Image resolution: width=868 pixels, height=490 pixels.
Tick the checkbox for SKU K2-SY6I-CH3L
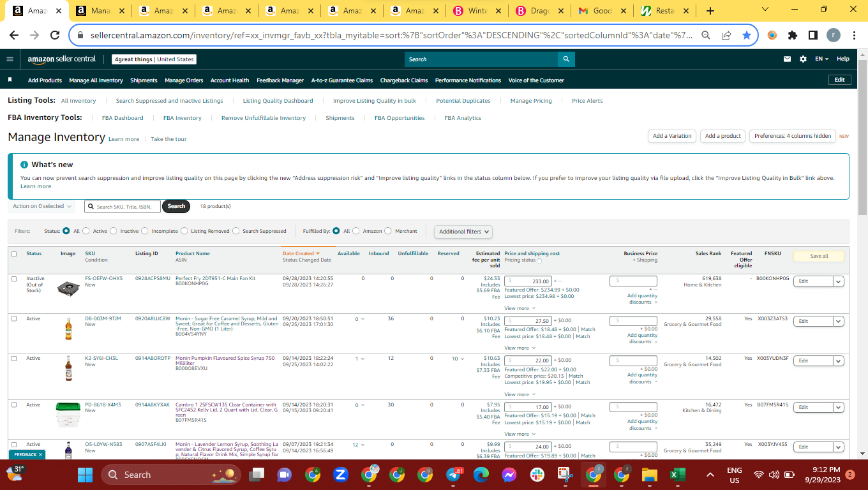(14, 359)
